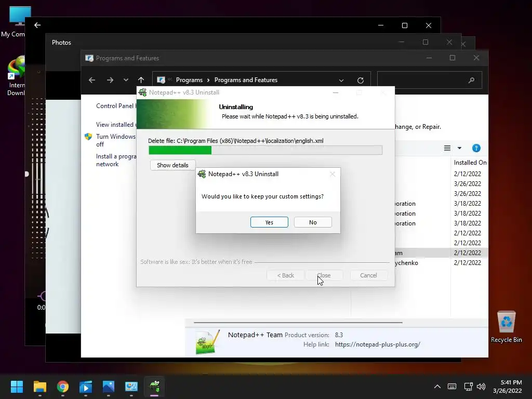Go forward in Programs and Features
Screen dimensions: 532x399
tap(110, 80)
